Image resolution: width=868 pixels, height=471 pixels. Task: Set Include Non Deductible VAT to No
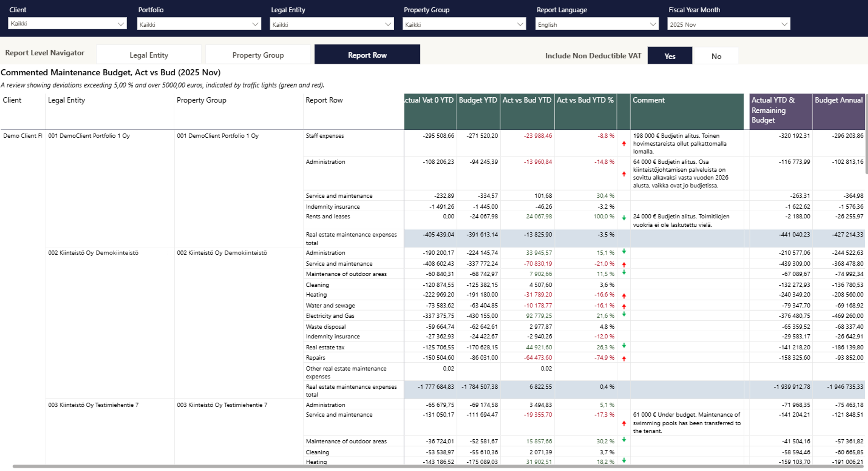click(716, 56)
